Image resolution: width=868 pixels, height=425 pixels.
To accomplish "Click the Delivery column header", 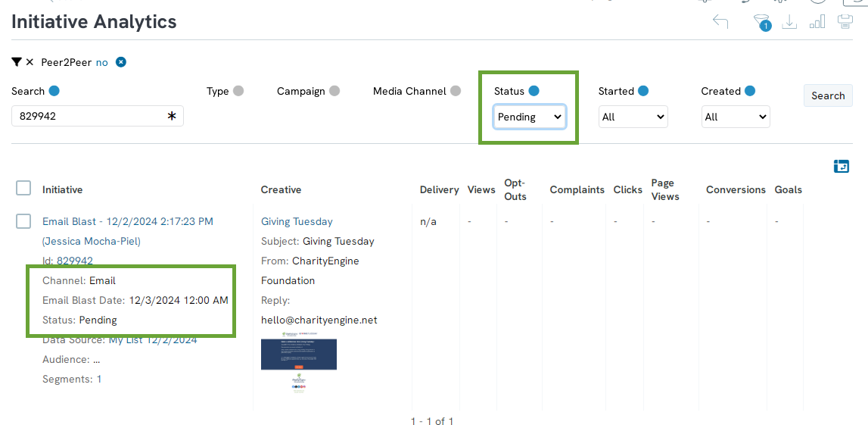I will 440,189.
